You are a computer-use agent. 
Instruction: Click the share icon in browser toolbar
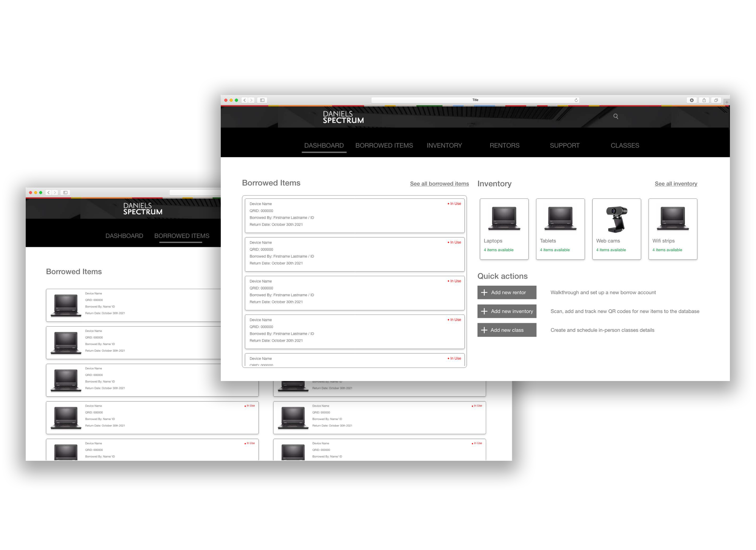tap(704, 100)
